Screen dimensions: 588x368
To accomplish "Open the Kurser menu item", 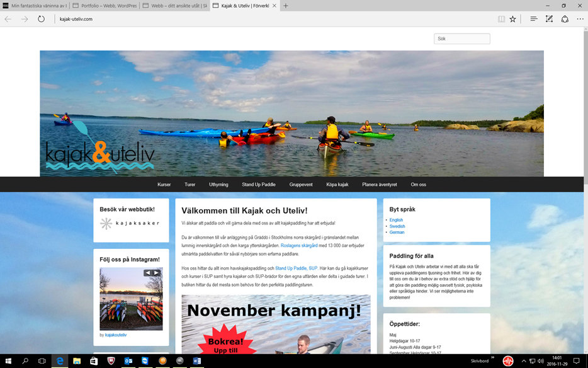I will (164, 185).
